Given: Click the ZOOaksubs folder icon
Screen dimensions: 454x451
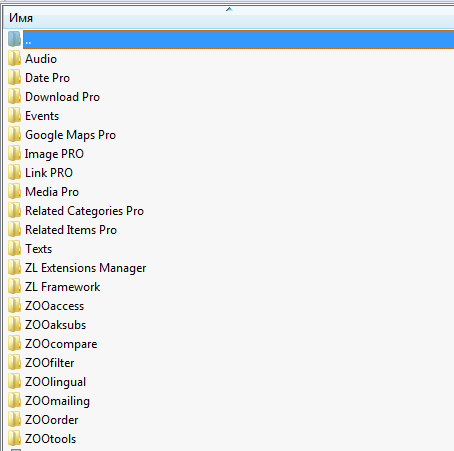Looking at the screenshot, I should (x=14, y=325).
